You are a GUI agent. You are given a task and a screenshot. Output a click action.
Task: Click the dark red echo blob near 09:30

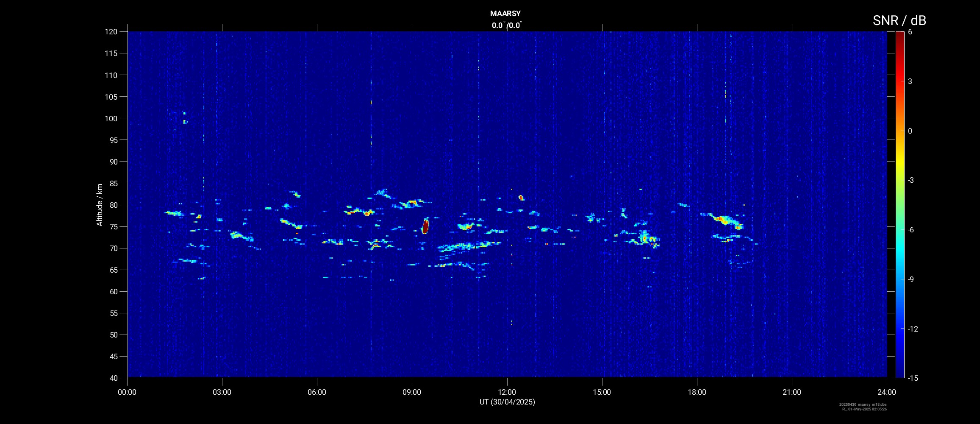[x=425, y=226]
